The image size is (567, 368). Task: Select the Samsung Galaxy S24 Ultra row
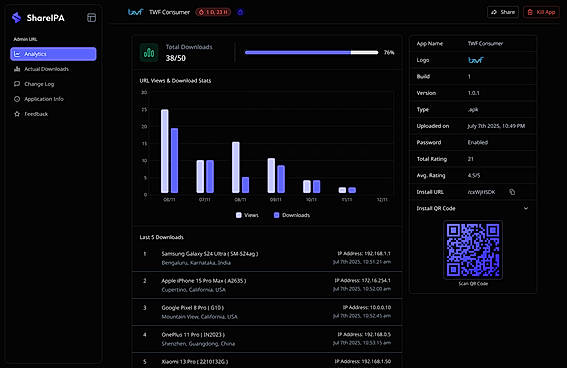tap(268, 258)
